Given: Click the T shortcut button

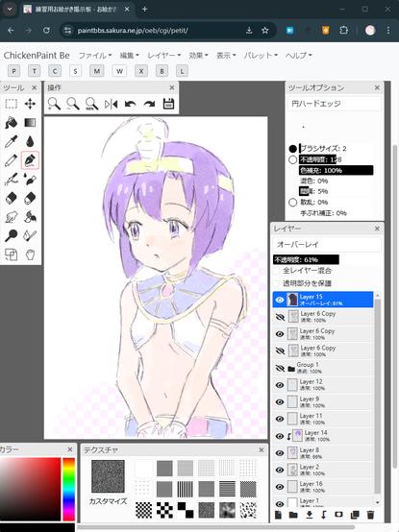Looking at the screenshot, I should (35, 71).
